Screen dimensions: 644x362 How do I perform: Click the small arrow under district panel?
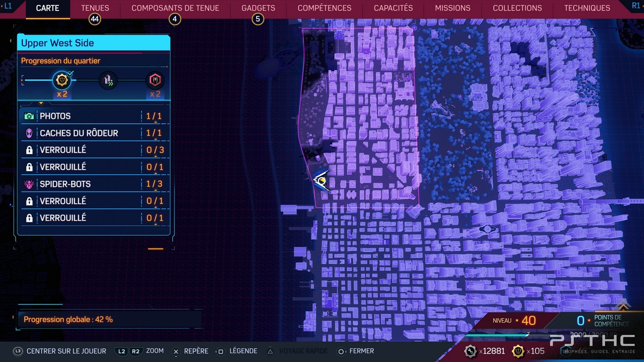[x=41, y=103]
